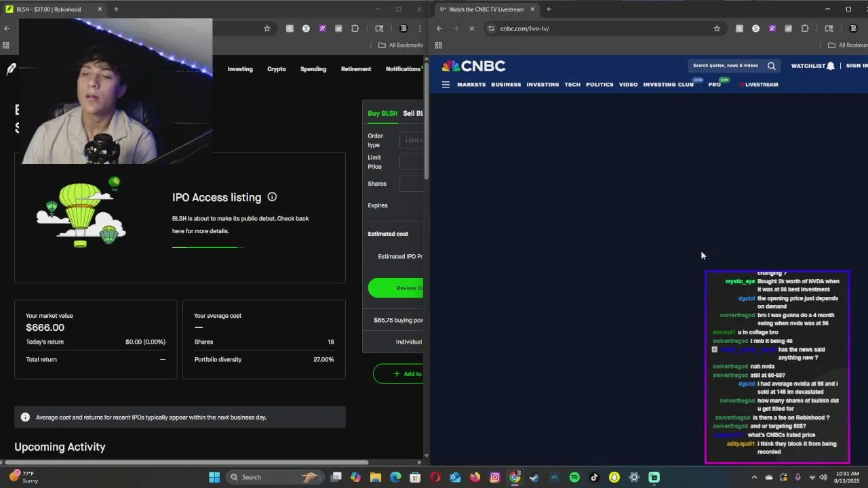
Task: Open the Investing menu on Robinhood
Action: click(x=240, y=69)
